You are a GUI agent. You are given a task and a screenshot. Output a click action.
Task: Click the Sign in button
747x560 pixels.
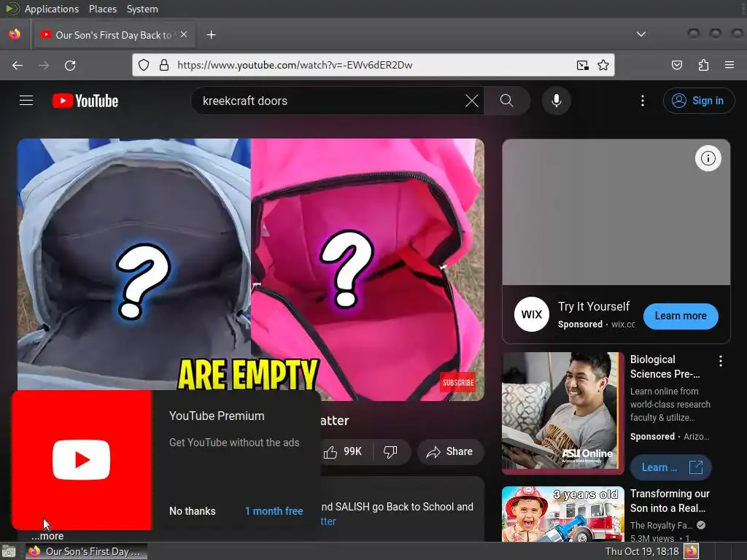(x=698, y=101)
